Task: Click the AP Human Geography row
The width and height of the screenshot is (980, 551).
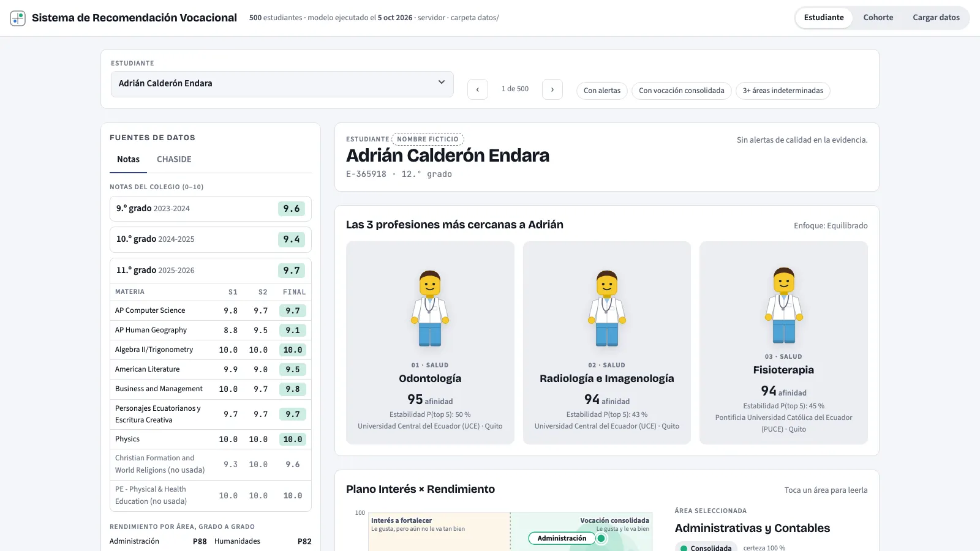Action: (211, 331)
